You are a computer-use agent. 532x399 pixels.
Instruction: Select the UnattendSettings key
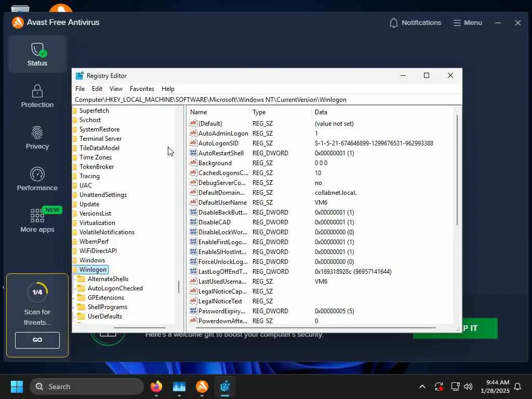[x=103, y=195]
